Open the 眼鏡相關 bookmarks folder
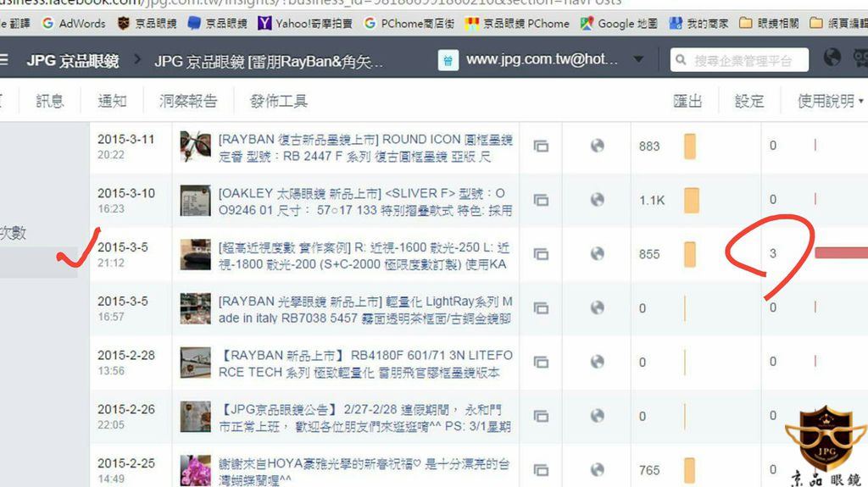 770,23
